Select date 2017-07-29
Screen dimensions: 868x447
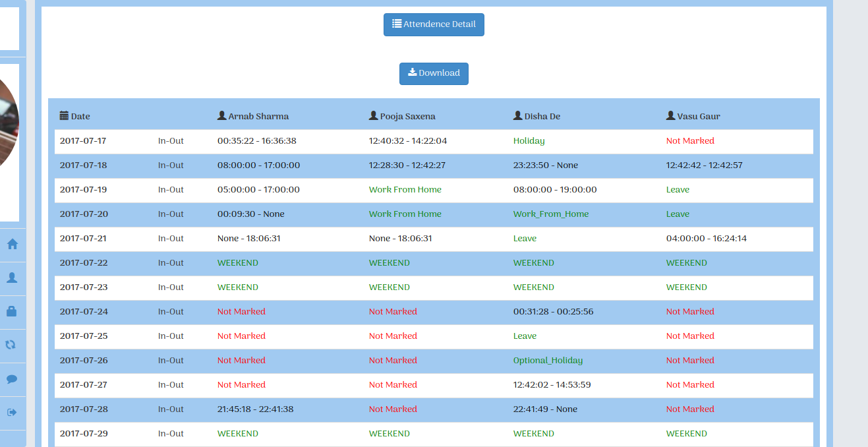tap(84, 434)
